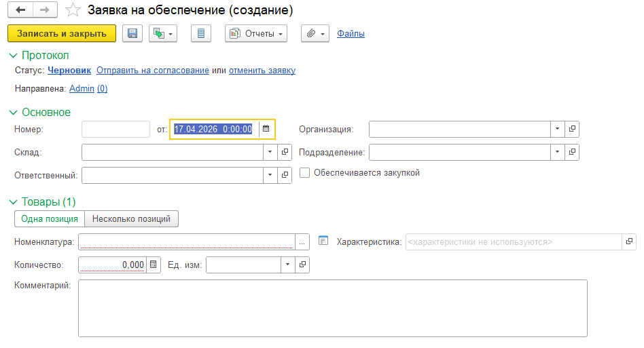The width and height of the screenshot is (644, 348).
Task: Open the attachments paperclip menu
Action: tap(315, 33)
